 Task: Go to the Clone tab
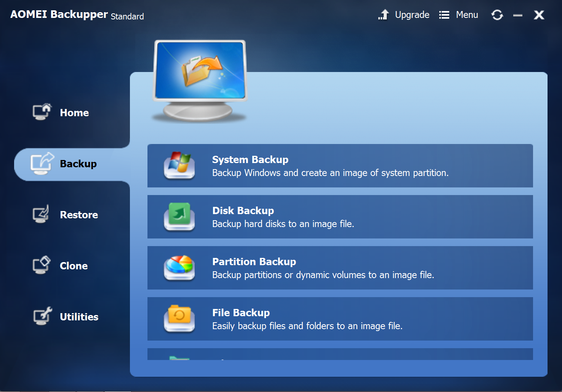point(74,266)
